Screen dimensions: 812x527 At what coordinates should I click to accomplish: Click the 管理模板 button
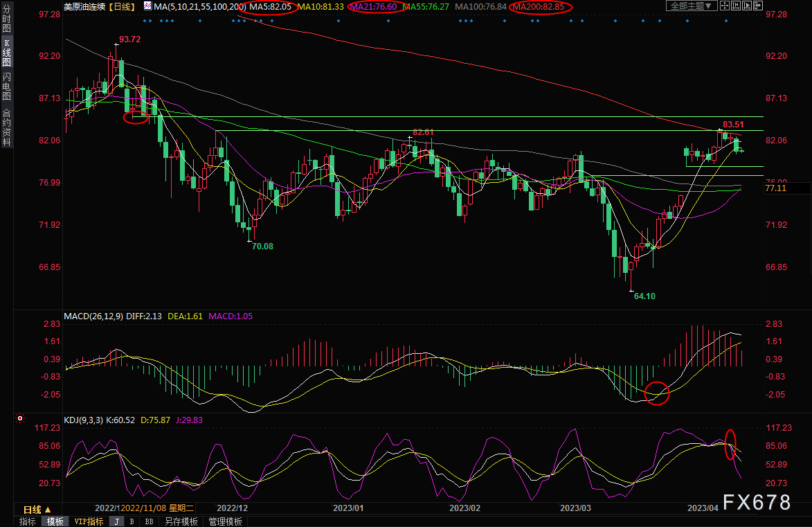tap(225, 521)
